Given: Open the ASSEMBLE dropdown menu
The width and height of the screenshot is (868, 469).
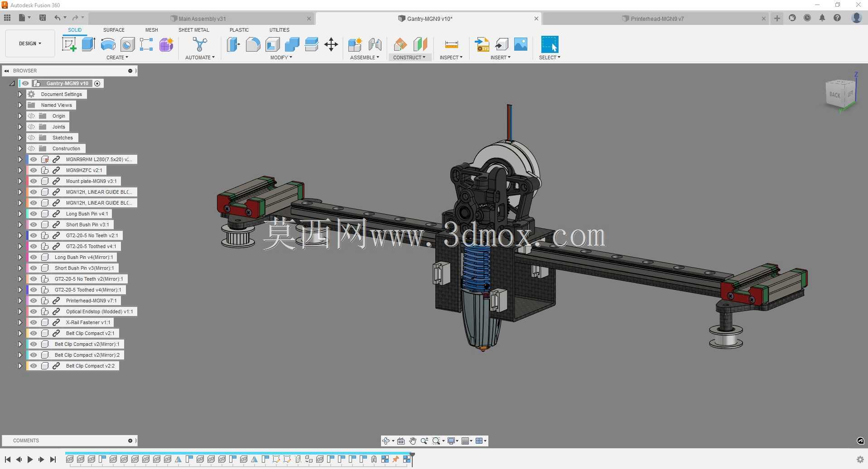Looking at the screenshot, I should click(x=365, y=57).
